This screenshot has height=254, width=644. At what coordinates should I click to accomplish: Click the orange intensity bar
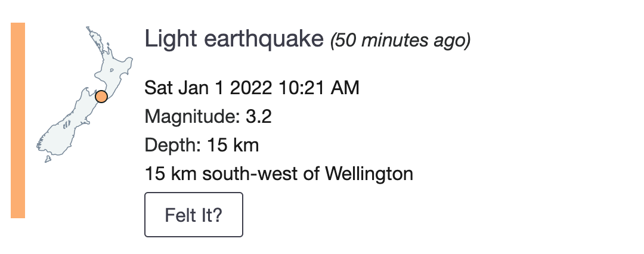18,120
